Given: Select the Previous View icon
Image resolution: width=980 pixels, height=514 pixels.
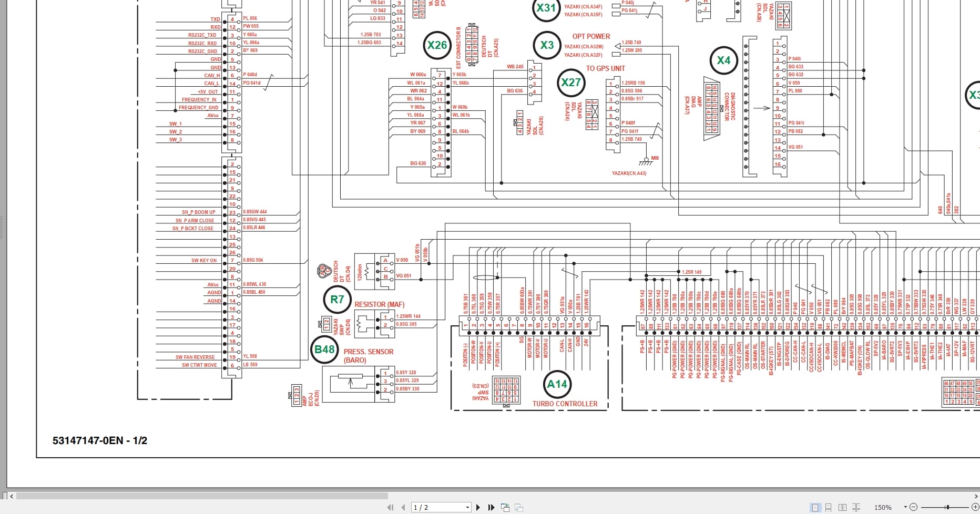Looking at the screenshot, I should [x=506, y=507].
